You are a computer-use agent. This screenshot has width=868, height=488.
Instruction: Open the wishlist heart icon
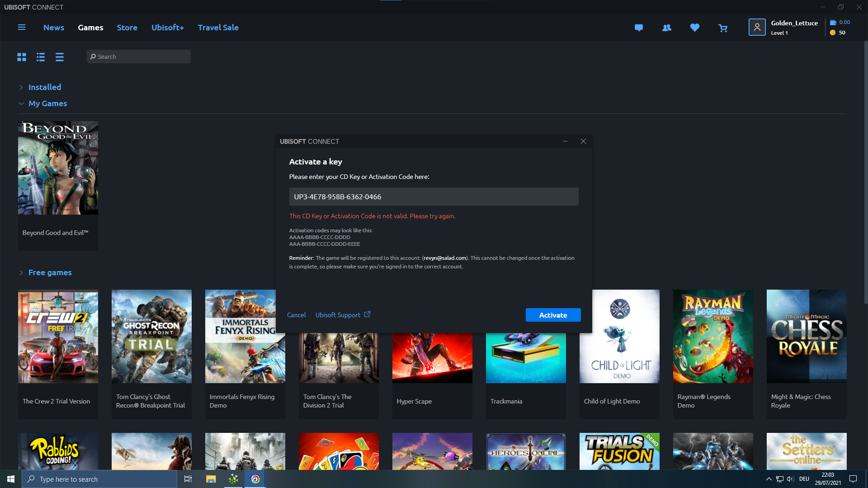pyautogui.click(x=695, y=28)
